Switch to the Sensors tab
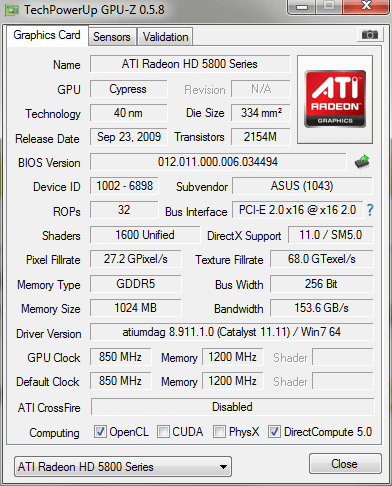Viewport: 392px width, 486px height. [112, 37]
